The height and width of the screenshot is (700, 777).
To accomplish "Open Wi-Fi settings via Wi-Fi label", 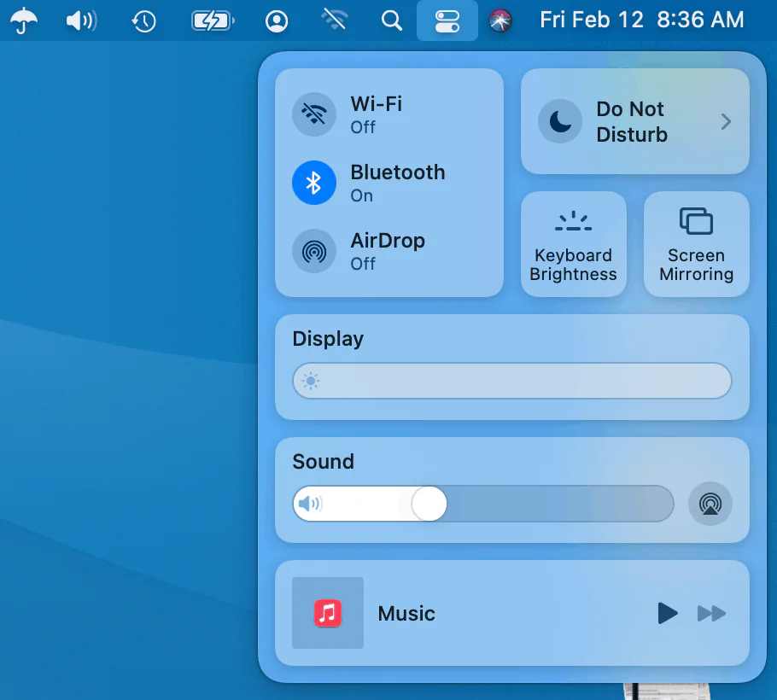I will click(376, 104).
